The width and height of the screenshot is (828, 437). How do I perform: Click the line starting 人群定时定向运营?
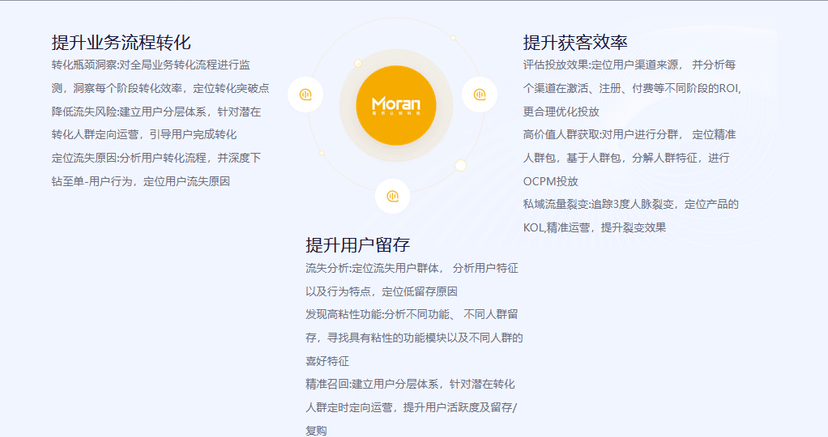pos(411,407)
